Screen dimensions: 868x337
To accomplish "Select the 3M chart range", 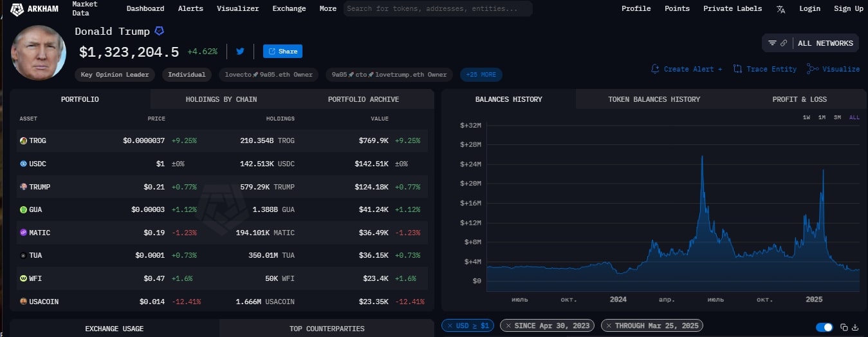I will 837,117.
